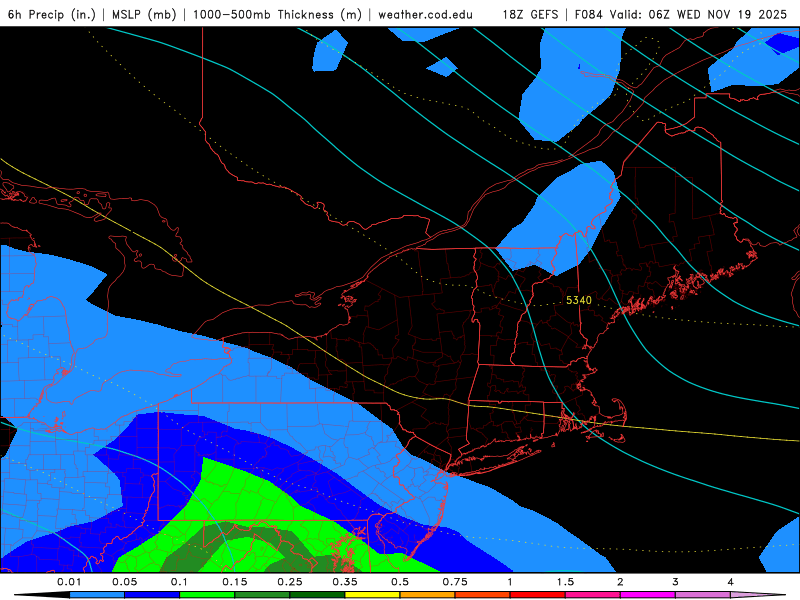Click the legend value label 4

coord(731,582)
